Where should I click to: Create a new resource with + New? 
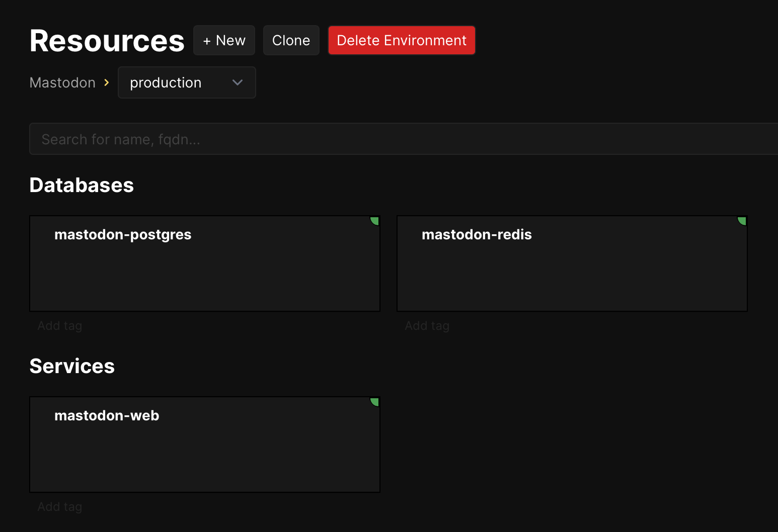(x=224, y=40)
